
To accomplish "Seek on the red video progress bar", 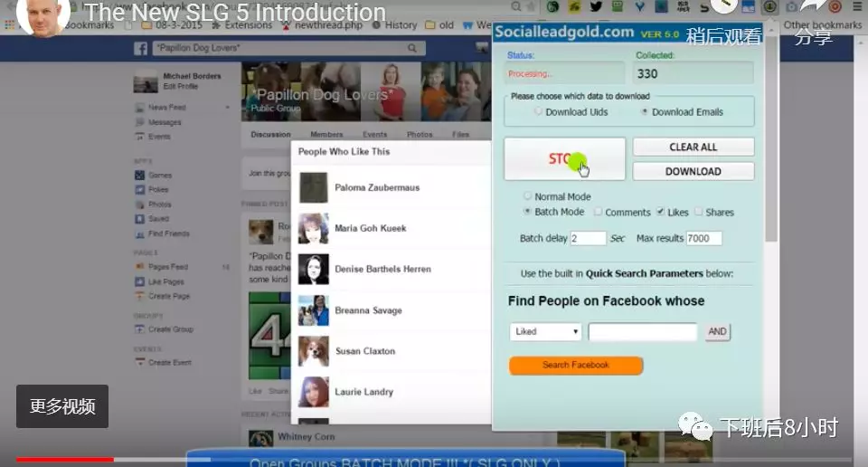I will (65, 459).
